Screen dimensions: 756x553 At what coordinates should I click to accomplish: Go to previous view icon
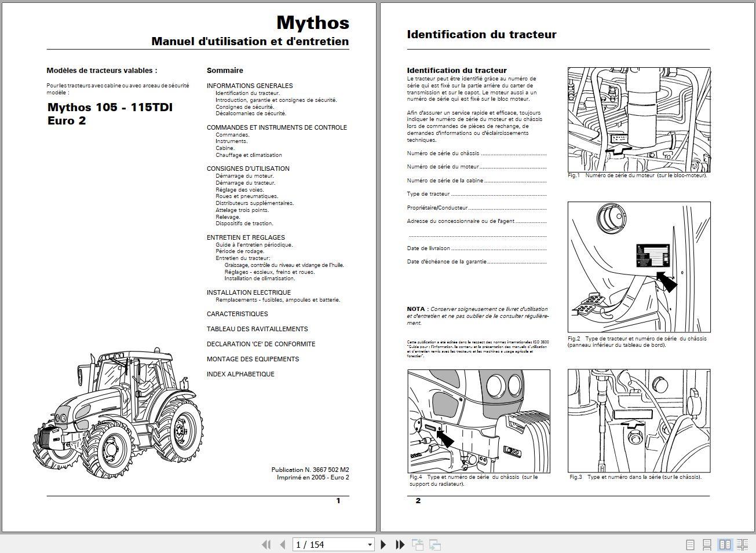417,544
